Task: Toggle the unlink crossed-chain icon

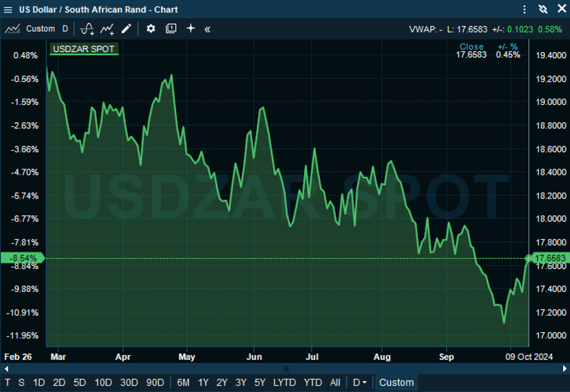Action: [x=543, y=10]
